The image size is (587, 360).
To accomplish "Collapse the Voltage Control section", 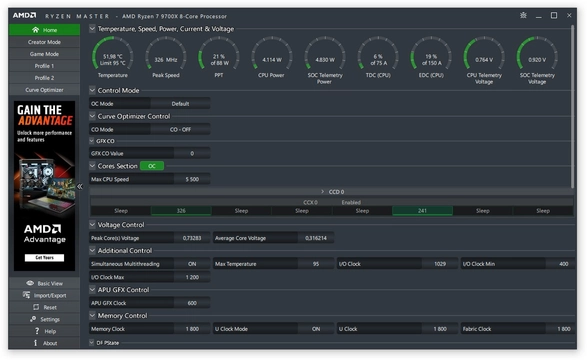I will (92, 225).
